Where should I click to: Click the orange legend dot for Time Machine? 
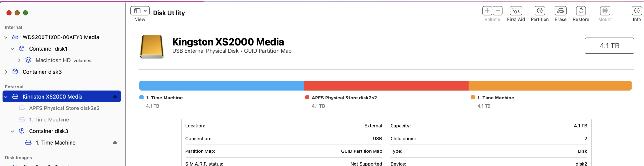tap(473, 97)
